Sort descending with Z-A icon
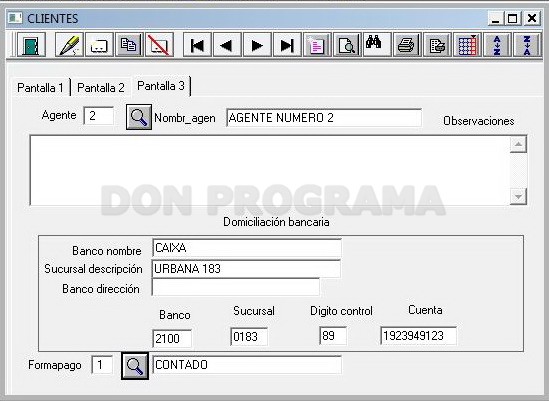 click(x=527, y=45)
